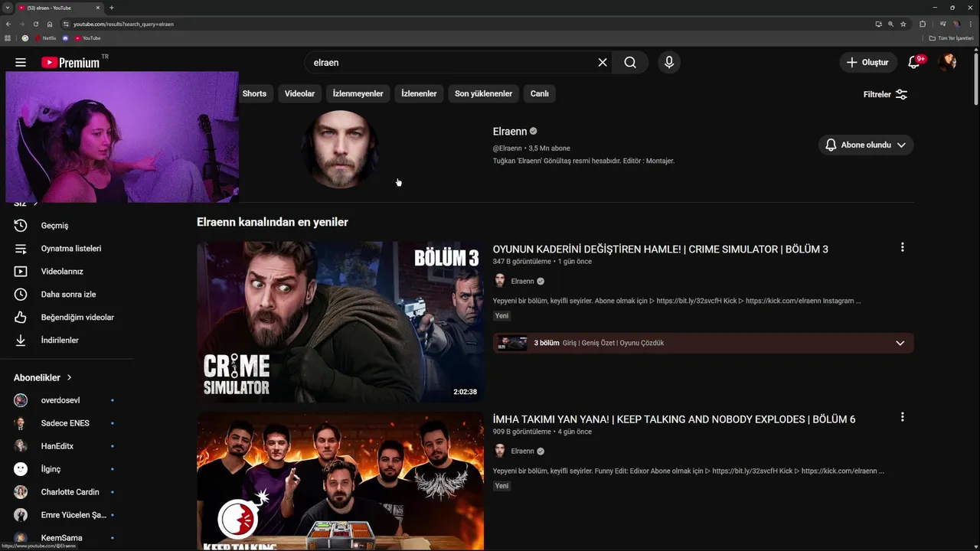Viewport: 980px width, 551px height.
Task: Open the tab search dropdown arrow
Action: click(x=8, y=8)
